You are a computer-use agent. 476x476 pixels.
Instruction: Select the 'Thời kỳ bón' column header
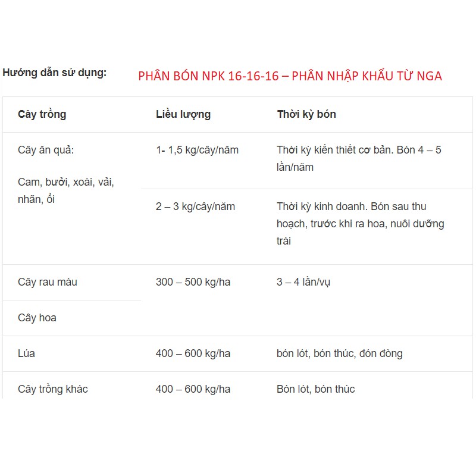(x=306, y=114)
